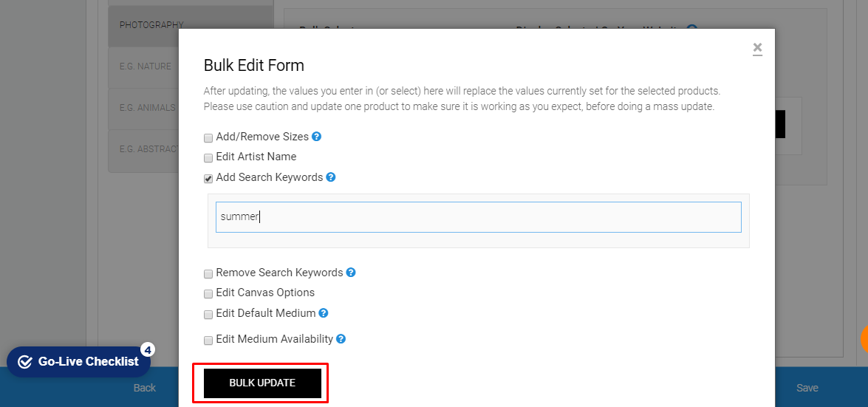Click help icon beside Edit Default Medium
This screenshot has height=407, width=868.
click(x=324, y=313)
